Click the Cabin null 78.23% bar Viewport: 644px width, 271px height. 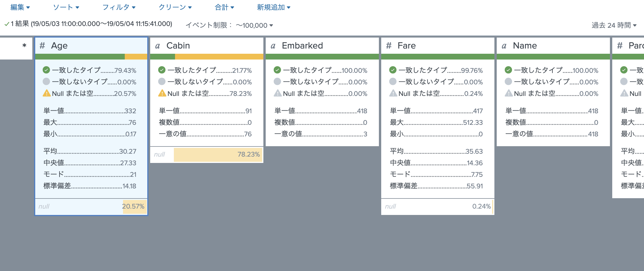218,155
